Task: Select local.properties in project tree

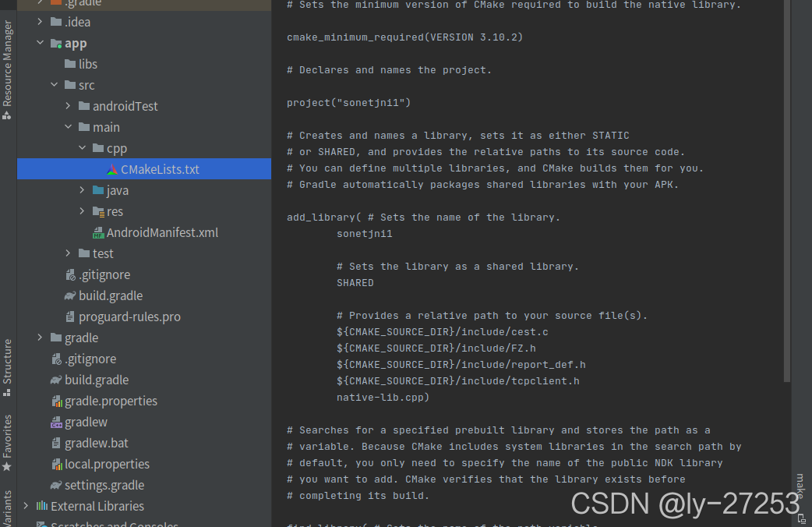Action: 107,465
